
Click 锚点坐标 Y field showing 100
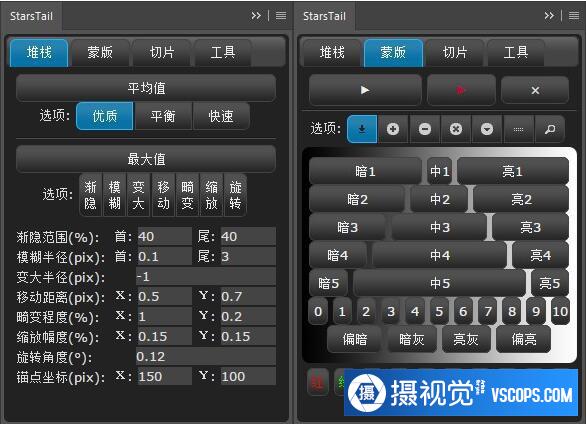pyautogui.click(x=248, y=376)
